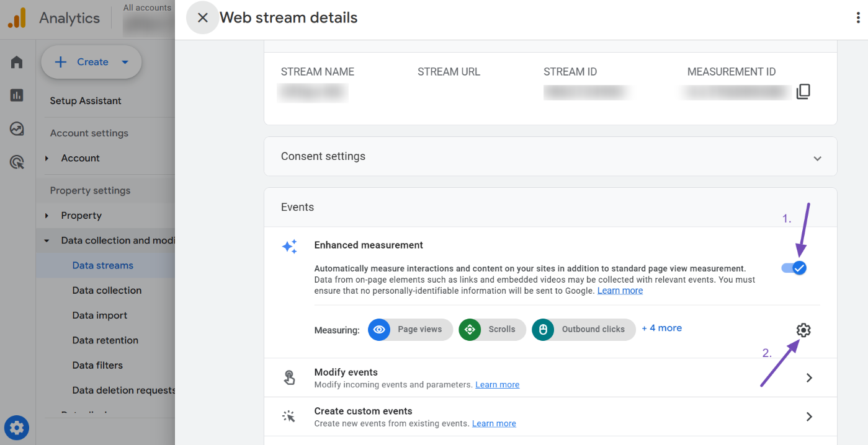Viewport: 868px width, 445px height.
Task: Click the Consent settings heading
Action: click(323, 156)
